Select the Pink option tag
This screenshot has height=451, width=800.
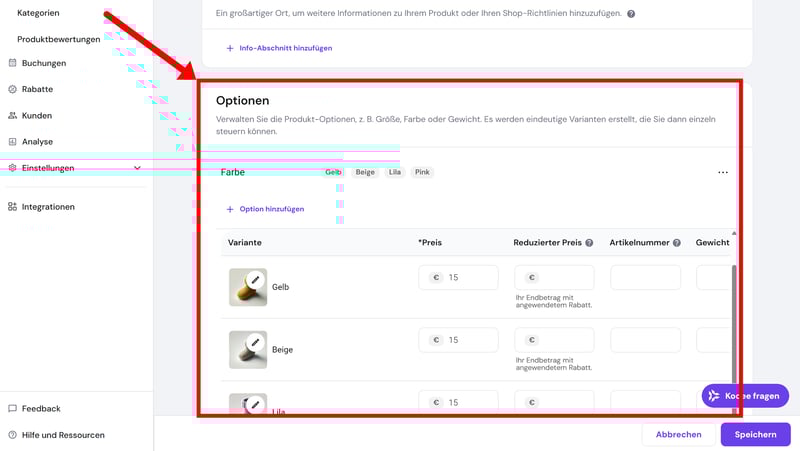tap(422, 172)
